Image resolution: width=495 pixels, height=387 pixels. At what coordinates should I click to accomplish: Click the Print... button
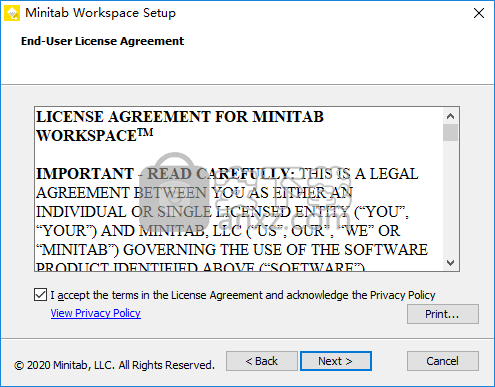point(443,314)
